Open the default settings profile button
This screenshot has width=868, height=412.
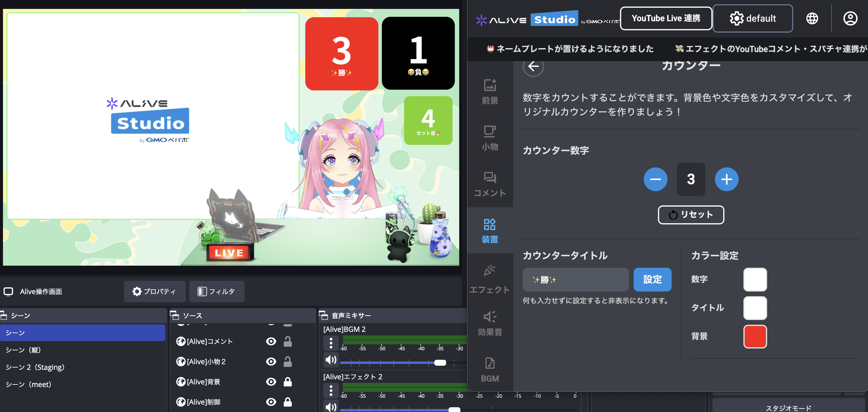(x=753, y=18)
